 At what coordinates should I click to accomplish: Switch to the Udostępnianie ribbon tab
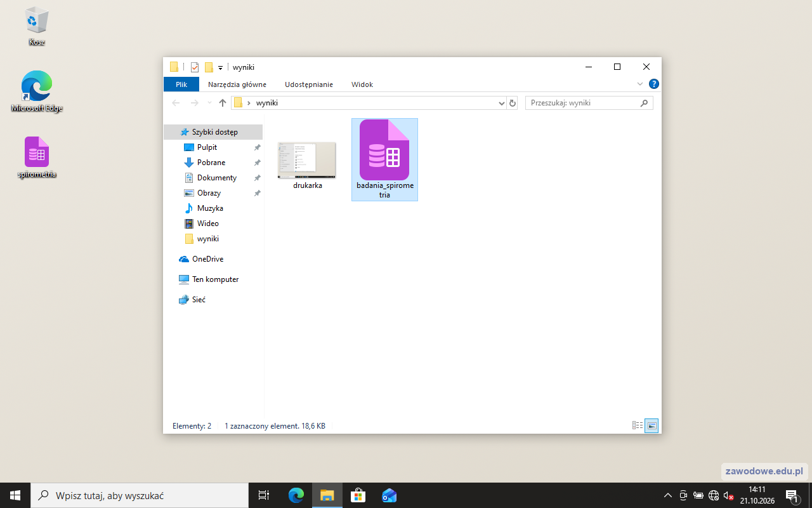click(309, 84)
